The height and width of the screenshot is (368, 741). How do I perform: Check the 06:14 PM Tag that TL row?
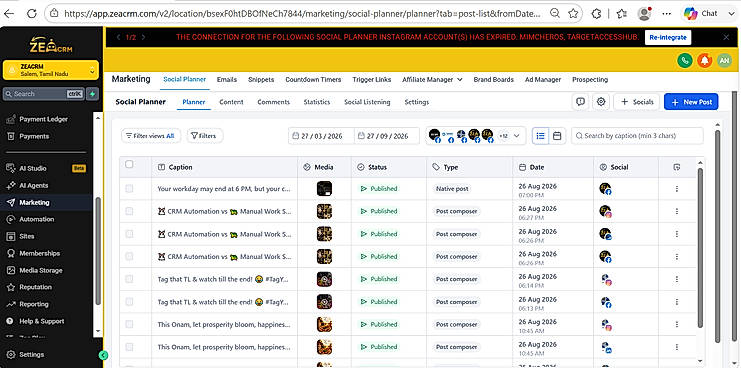[x=129, y=279]
